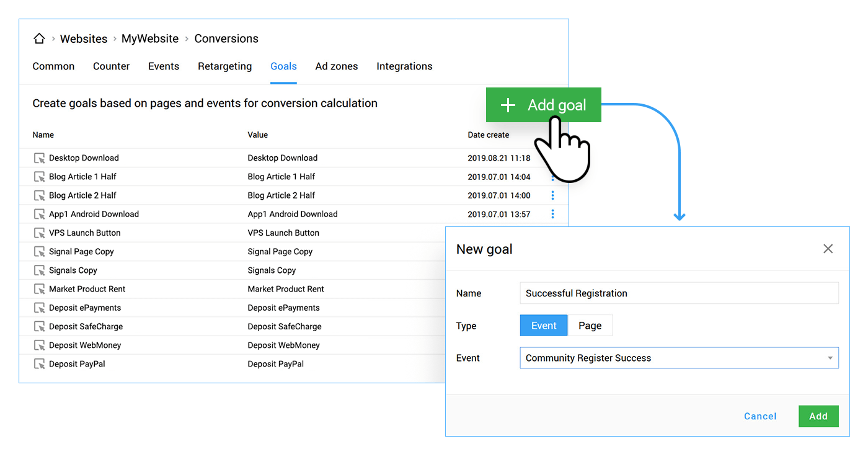
Task: Click the goal icon beside Desktop Download
Action: (x=39, y=158)
